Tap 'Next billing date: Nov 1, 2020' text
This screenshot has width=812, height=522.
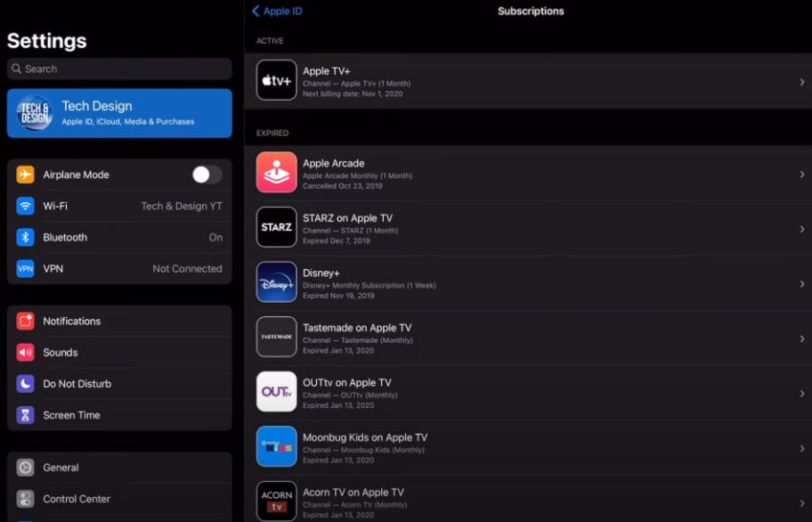coord(352,94)
